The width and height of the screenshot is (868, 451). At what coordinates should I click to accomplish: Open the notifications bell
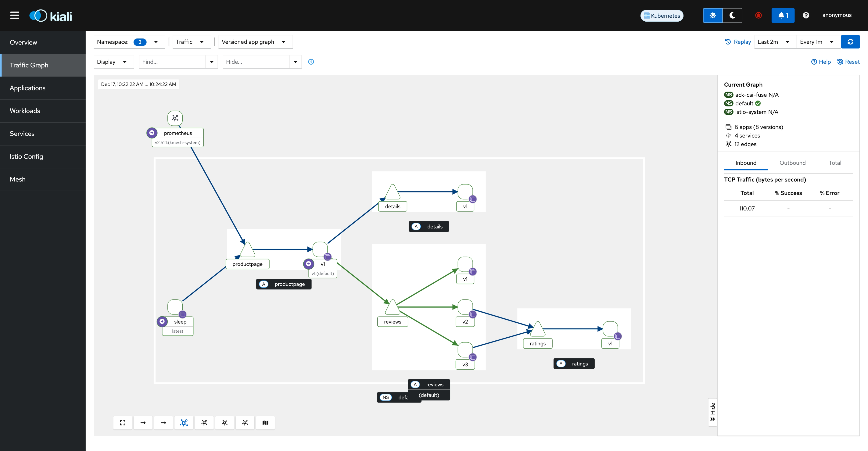(783, 16)
